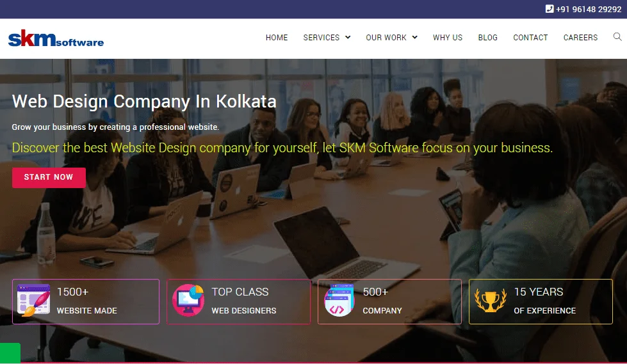Screen dimensions: 627x364
Task: Select the 15 Years of Experience box
Action: coord(541,302)
